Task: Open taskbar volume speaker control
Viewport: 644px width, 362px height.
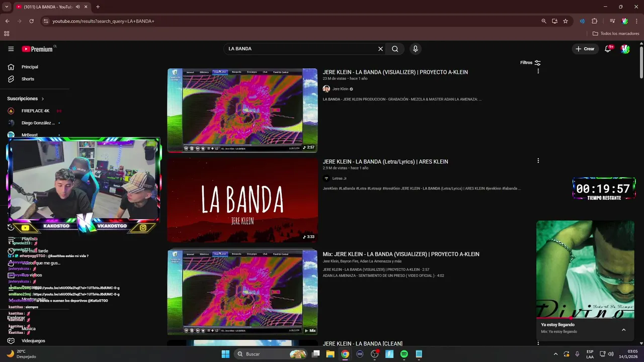Action: tap(611, 354)
